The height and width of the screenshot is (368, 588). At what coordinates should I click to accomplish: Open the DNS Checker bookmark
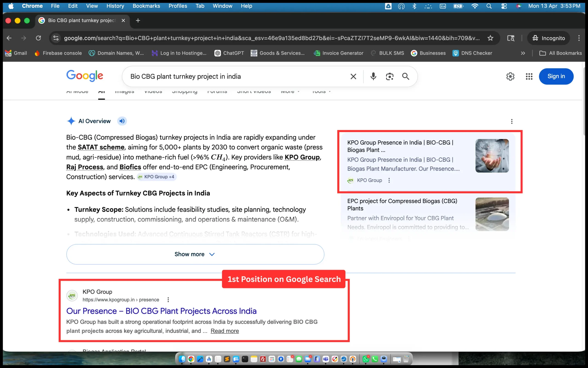pyautogui.click(x=472, y=53)
